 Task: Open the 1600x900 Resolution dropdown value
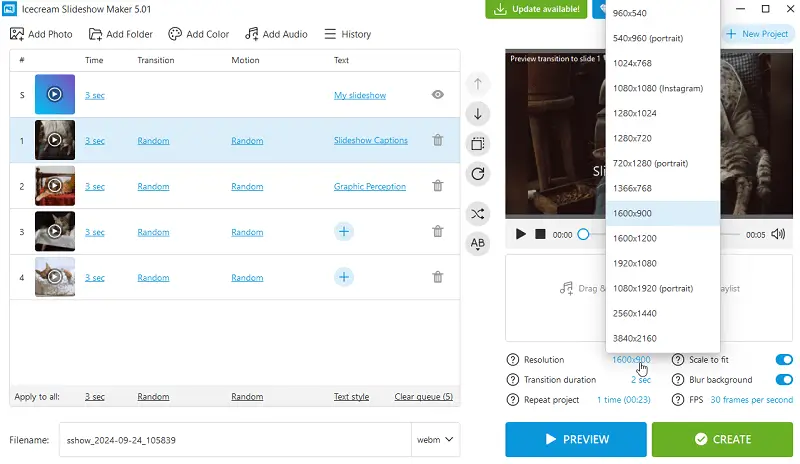(x=631, y=360)
